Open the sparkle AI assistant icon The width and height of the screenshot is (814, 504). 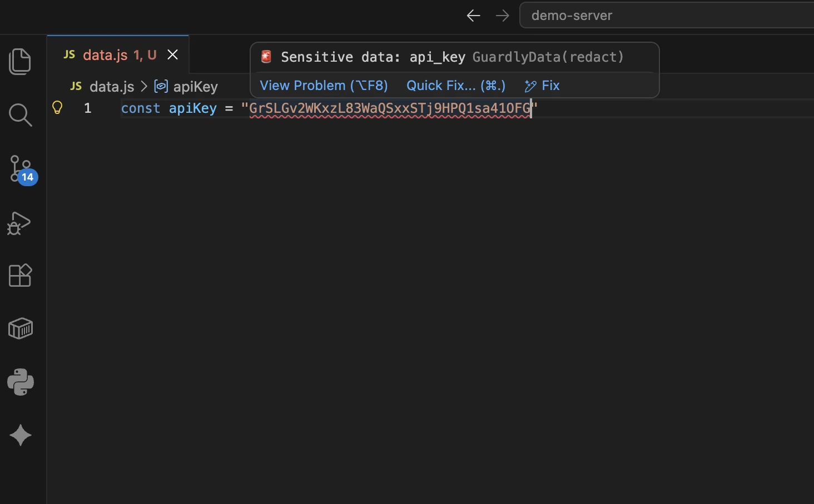coord(21,435)
